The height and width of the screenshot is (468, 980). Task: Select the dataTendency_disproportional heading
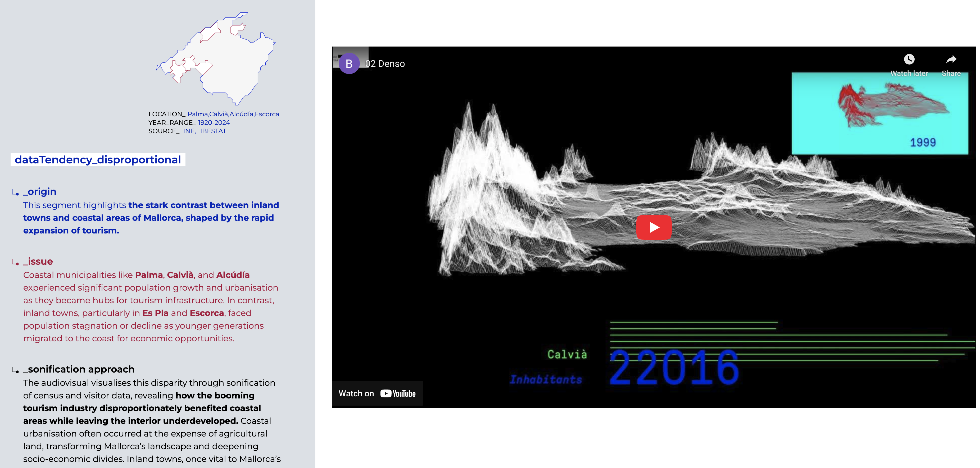point(98,160)
